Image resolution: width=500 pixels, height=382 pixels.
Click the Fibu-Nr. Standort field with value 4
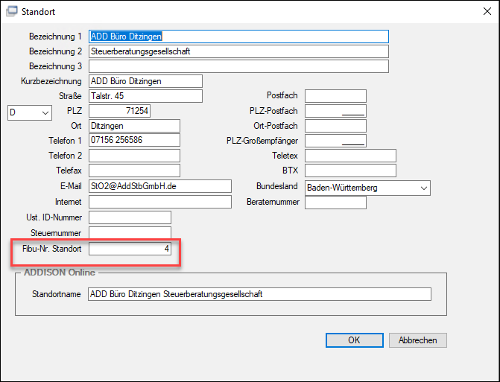(x=130, y=249)
